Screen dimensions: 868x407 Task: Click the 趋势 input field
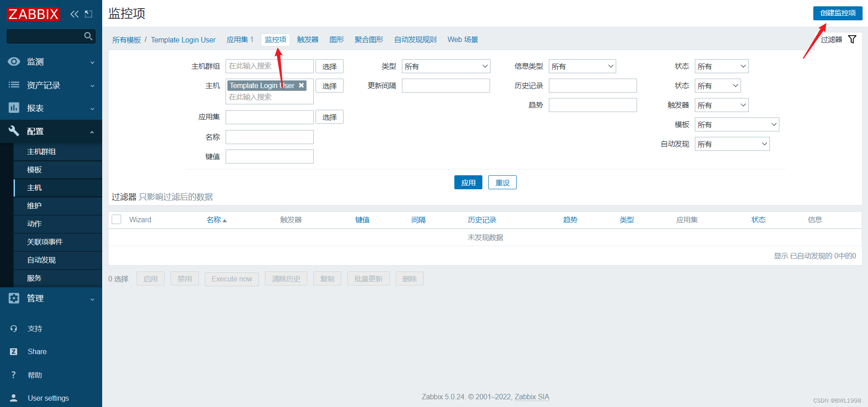pos(593,105)
